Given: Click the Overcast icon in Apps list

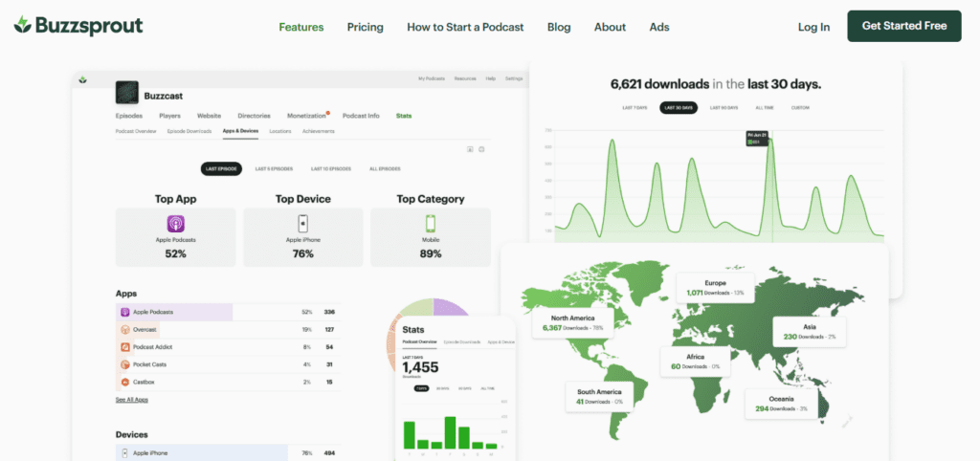Looking at the screenshot, I should click(125, 329).
